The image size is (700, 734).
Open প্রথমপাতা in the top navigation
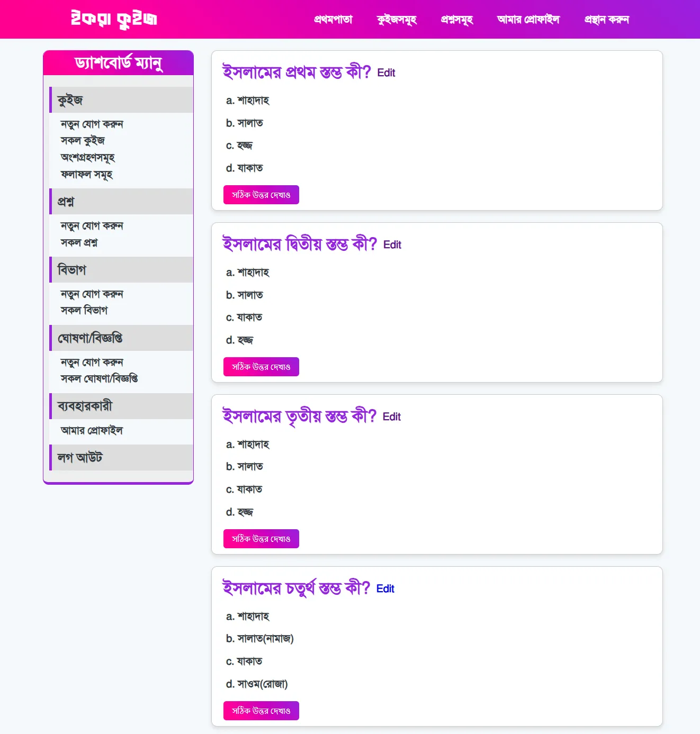click(333, 20)
